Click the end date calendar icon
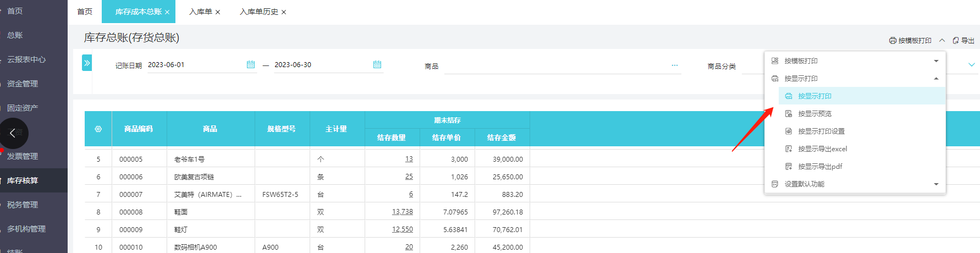 click(x=377, y=65)
